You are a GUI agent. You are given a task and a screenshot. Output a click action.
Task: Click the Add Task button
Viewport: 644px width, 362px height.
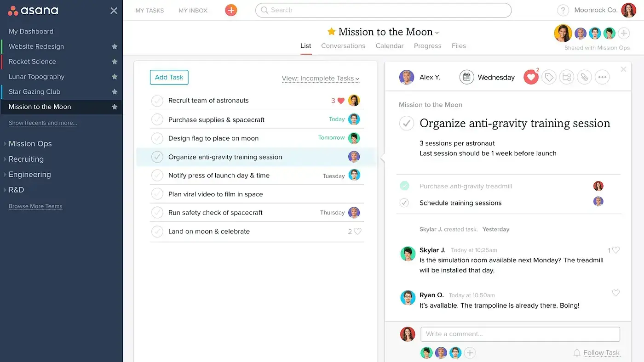169,77
